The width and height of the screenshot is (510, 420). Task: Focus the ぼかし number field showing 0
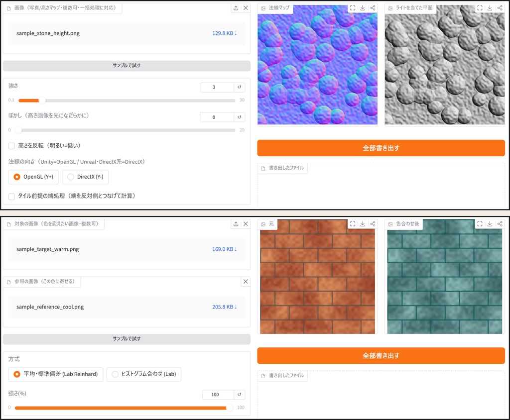217,117
